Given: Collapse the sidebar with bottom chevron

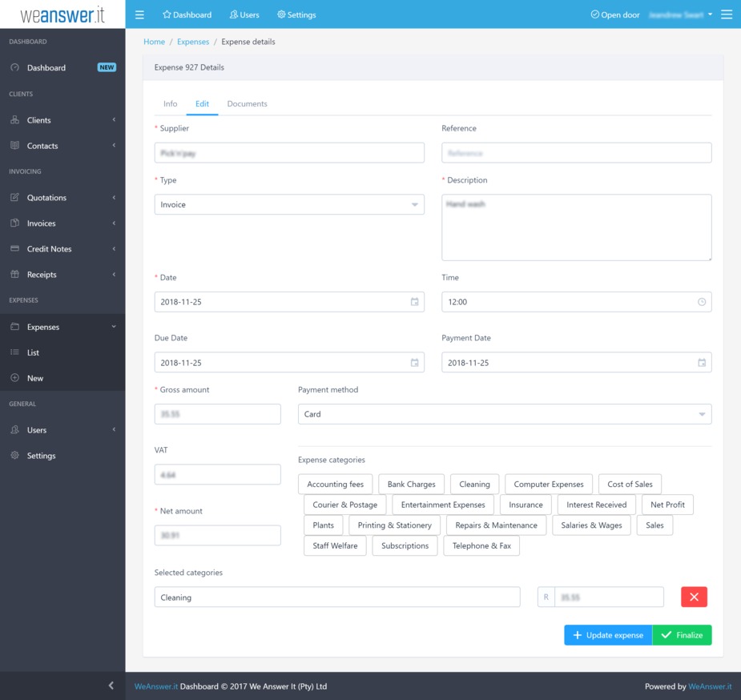Looking at the screenshot, I should [x=111, y=686].
